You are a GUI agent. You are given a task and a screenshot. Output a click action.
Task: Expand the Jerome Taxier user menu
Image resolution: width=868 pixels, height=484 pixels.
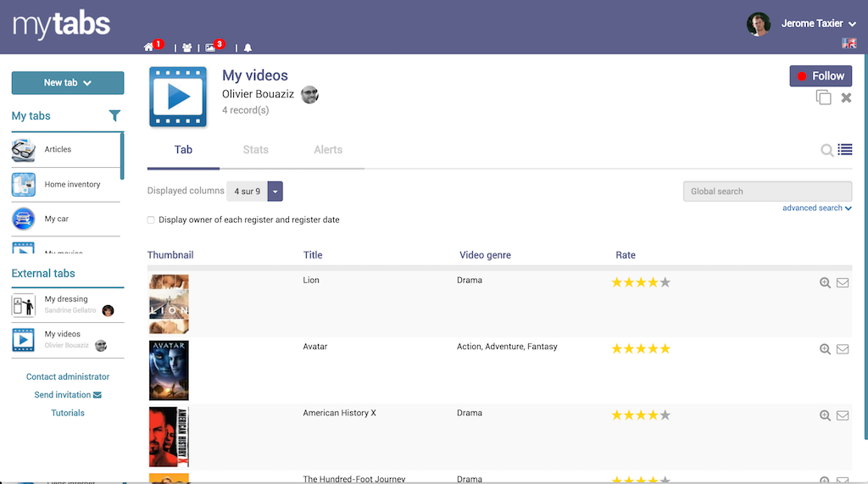click(819, 24)
